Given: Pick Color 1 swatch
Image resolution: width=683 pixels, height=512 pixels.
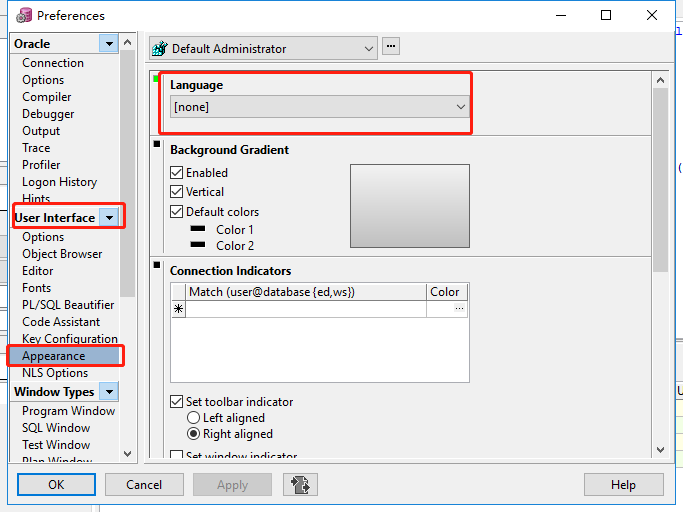Looking at the screenshot, I should point(198,228).
